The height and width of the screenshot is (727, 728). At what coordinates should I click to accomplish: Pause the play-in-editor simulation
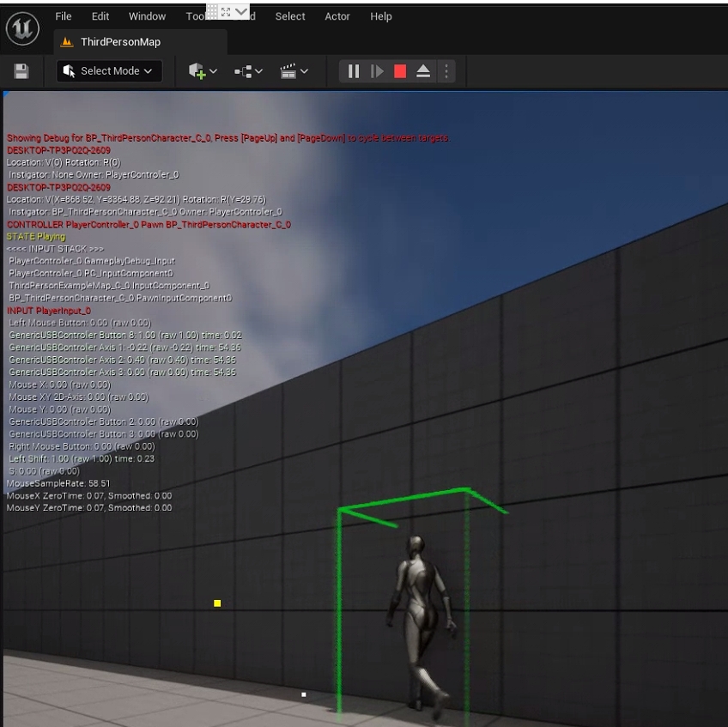tap(354, 71)
